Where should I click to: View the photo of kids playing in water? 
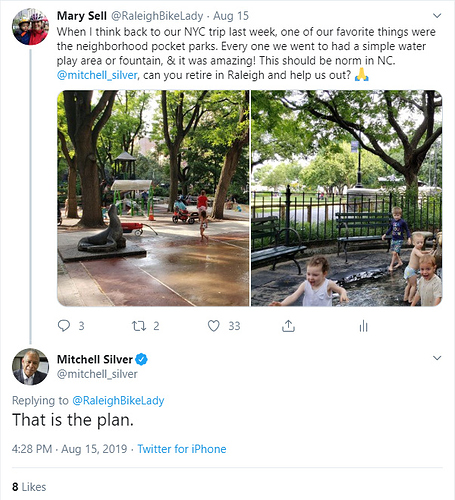(x=347, y=198)
